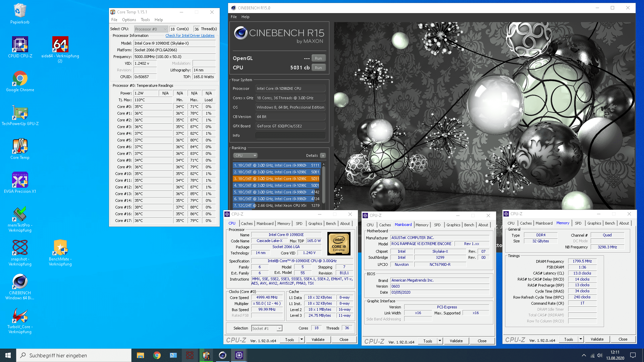Show hidden system tray icons
Viewport: 644px width, 362px height.
click(x=584, y=355)
